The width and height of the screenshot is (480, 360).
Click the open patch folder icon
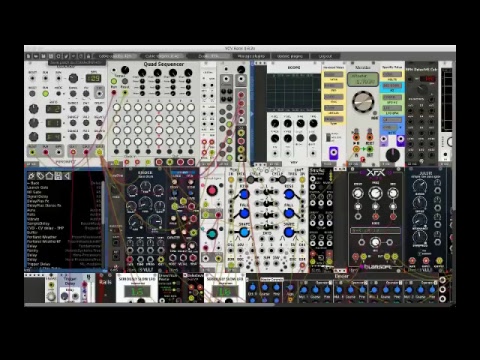click(x=36, y=56)
